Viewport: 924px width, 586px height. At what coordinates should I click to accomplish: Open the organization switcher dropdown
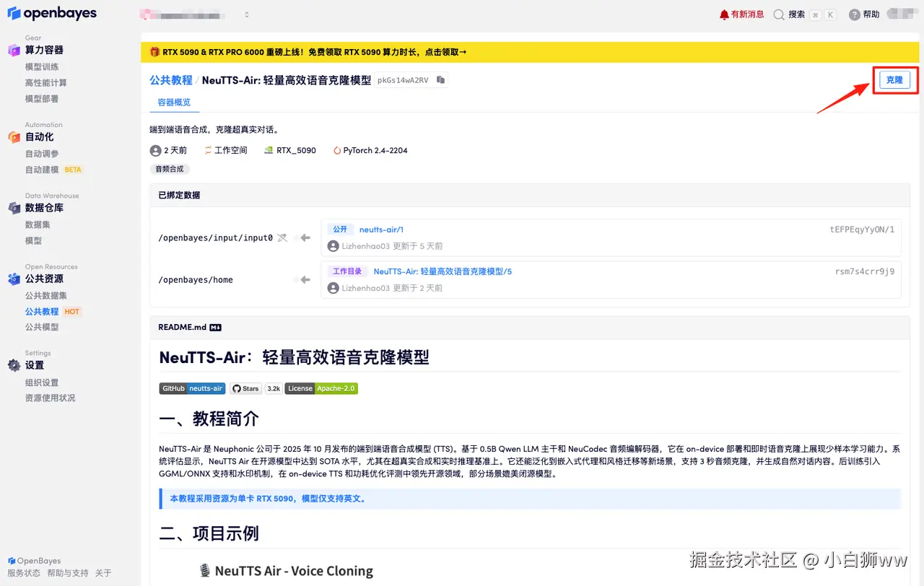[x=195, y=14]
